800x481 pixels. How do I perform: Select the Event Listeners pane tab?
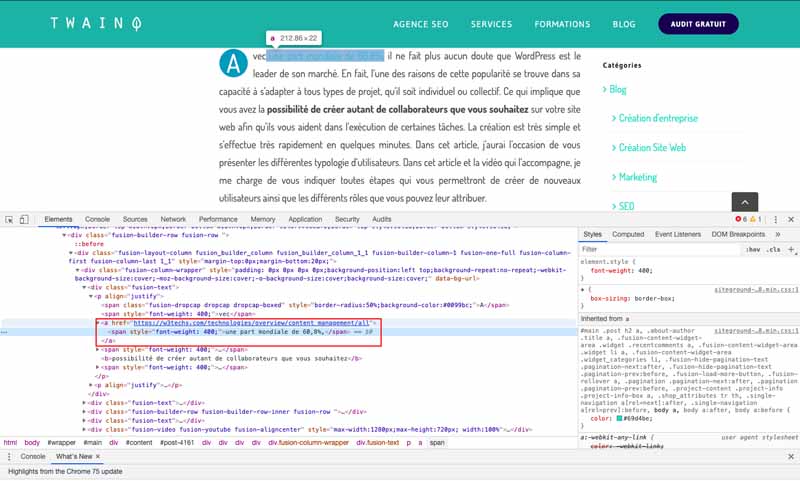point(678,234)
